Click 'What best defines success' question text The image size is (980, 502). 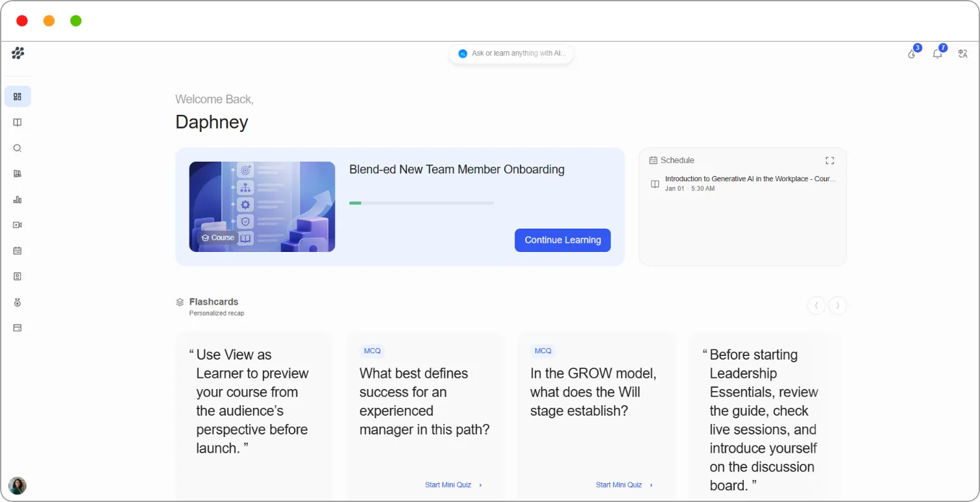pos(424,401)
